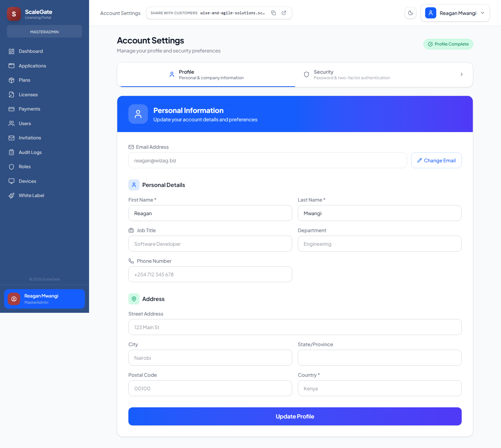The image size is (501, 448).
Task: Select the Invitations sidebar item
Action: pyautogui.click(x=30, y=138)
